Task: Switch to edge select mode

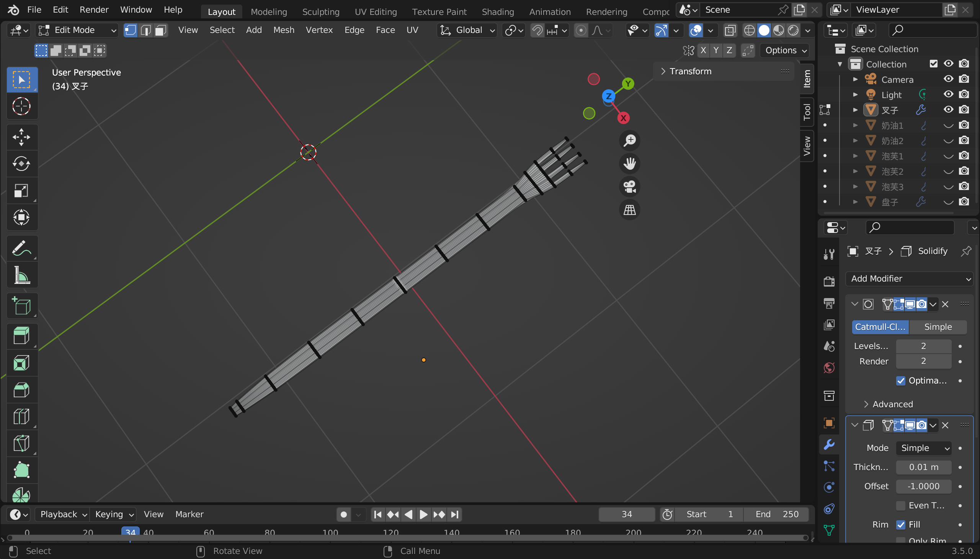Action: coord(146,30)
